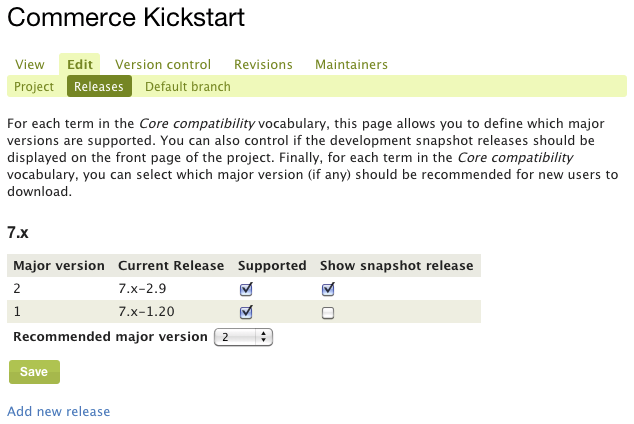Click the Major version column header

[59, 266]
